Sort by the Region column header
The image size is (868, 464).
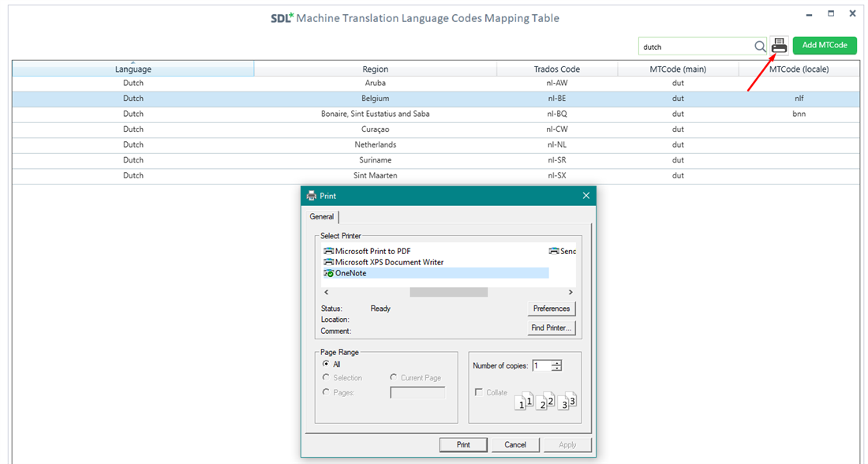[376, 69]
